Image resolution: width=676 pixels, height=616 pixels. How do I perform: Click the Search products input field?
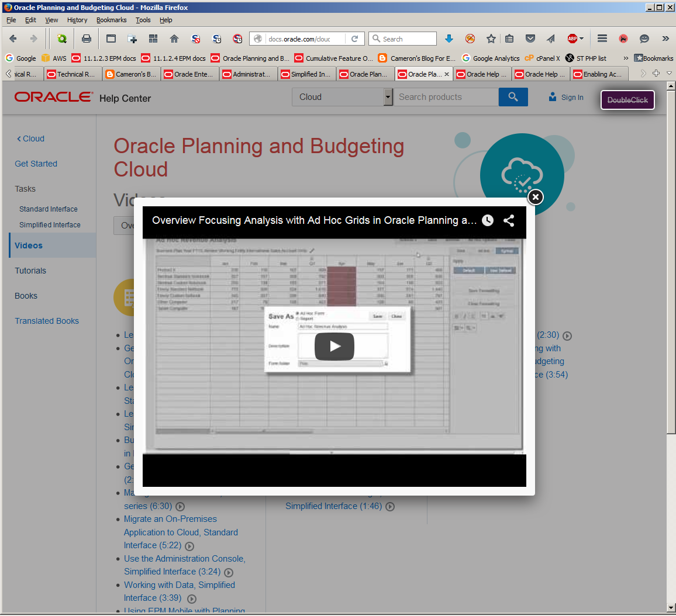pos(446,97)
